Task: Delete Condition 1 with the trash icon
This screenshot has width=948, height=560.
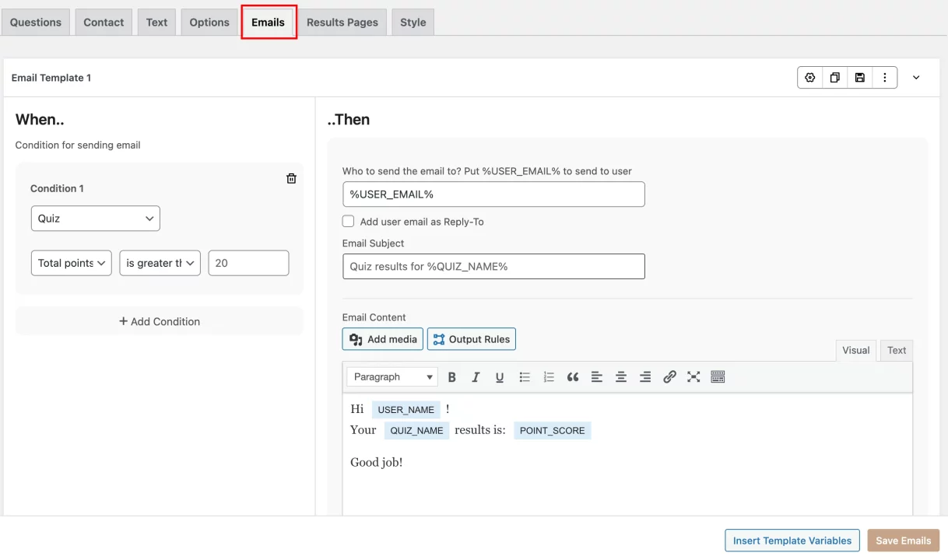Action: [291, 177]
